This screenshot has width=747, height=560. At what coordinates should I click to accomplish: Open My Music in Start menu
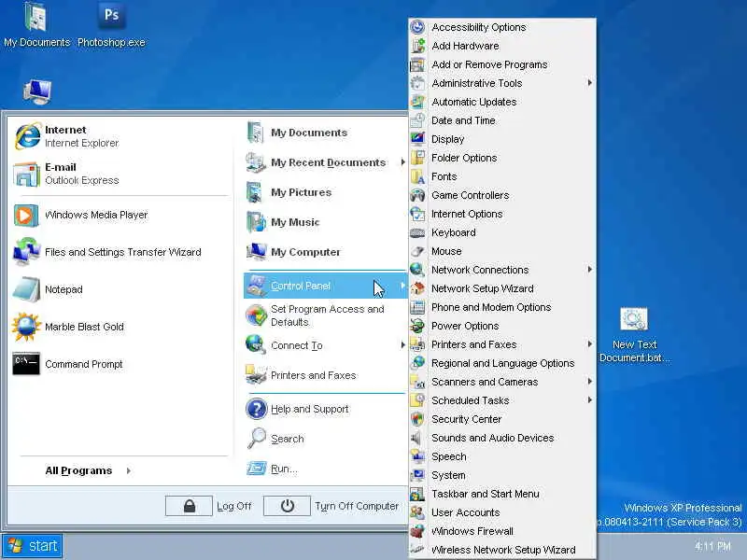tap(325, 222)
